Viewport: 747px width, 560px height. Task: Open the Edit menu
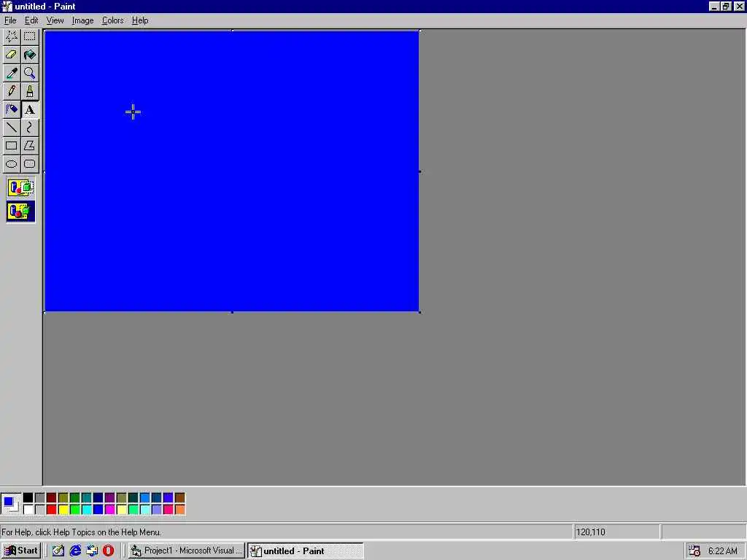31,20
